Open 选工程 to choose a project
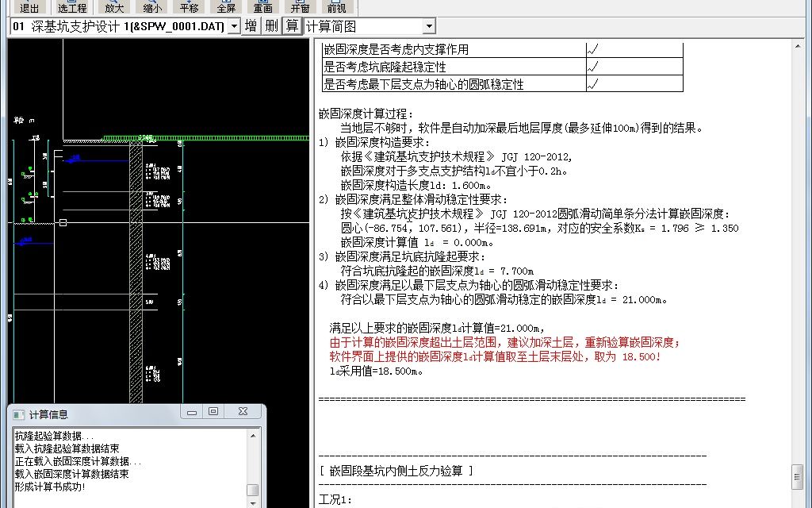The width and height of the screenshot is (812, 508). (71, 8)
